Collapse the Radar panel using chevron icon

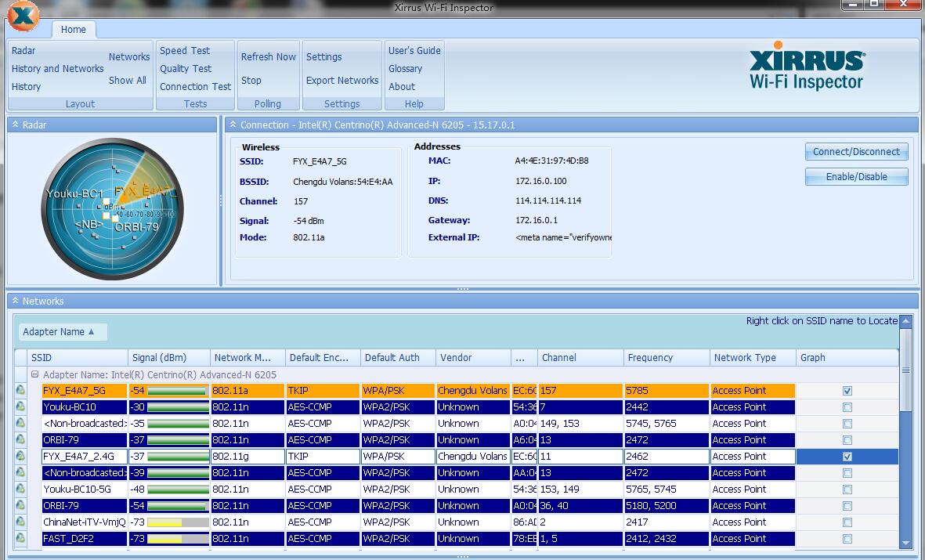[x=15, y=125]
